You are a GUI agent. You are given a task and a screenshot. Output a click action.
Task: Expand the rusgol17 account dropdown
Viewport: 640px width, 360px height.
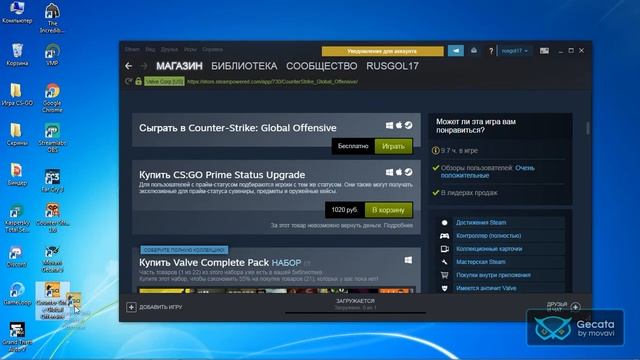[514, 51]
